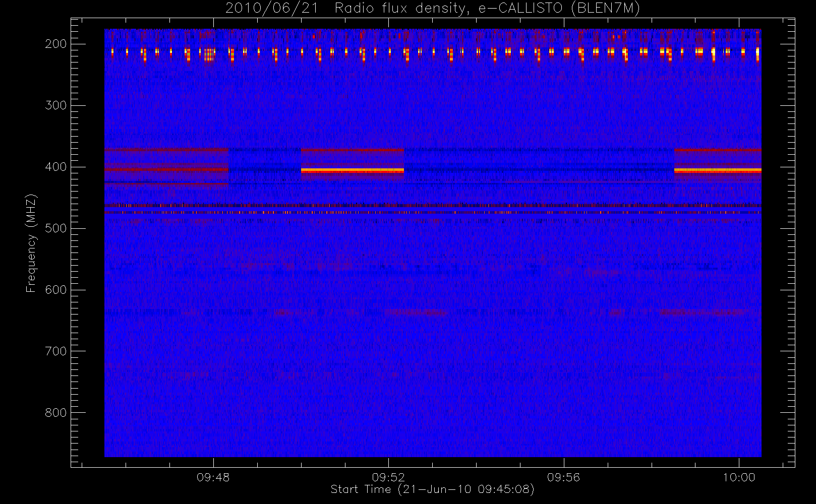Select the 800 frequency axis label

(x=55, y=413)
